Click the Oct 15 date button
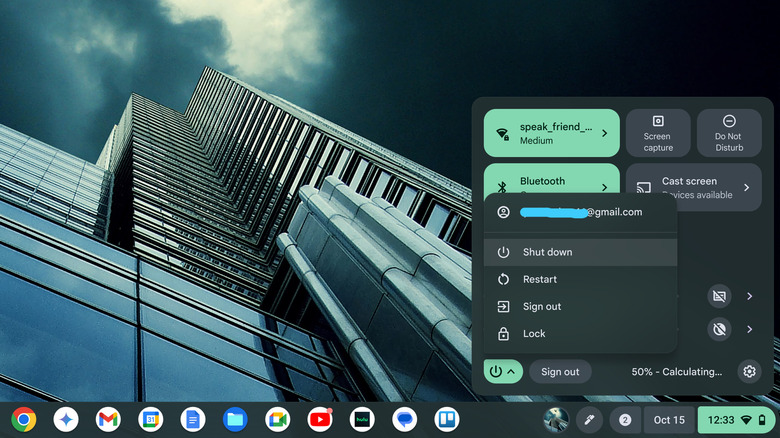780x438 pixels. [669, 420]
